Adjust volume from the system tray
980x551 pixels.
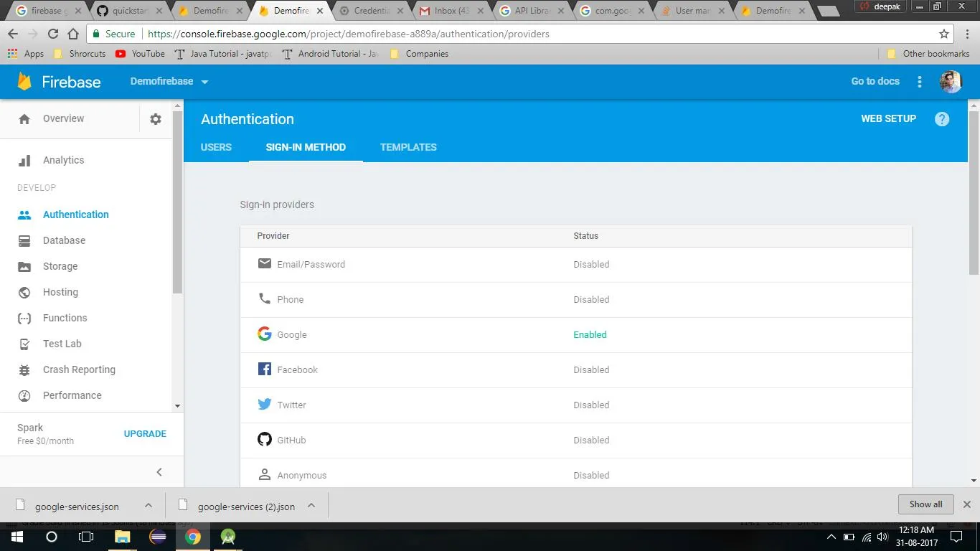coord(882,537)
